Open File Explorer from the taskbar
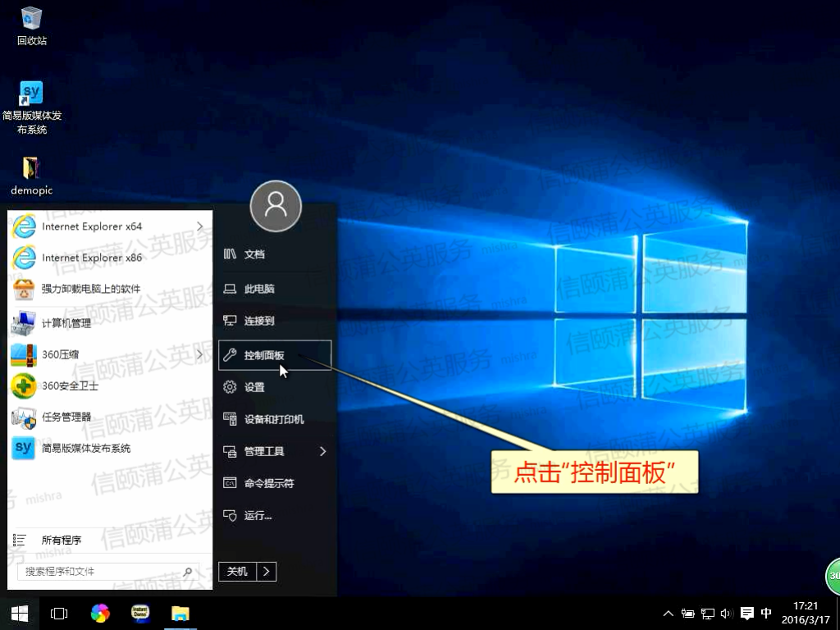Screen dimensions: 840x630 [x=180, y=613]
